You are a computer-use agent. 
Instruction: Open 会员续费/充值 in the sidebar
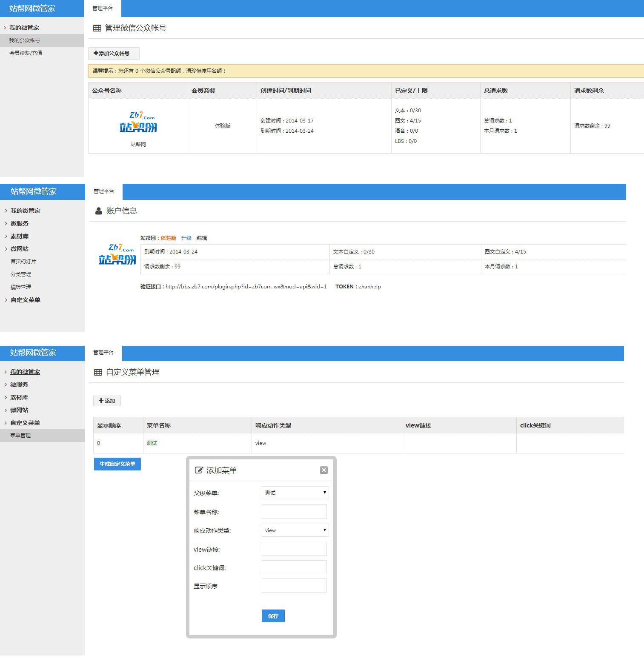(26, 53)
